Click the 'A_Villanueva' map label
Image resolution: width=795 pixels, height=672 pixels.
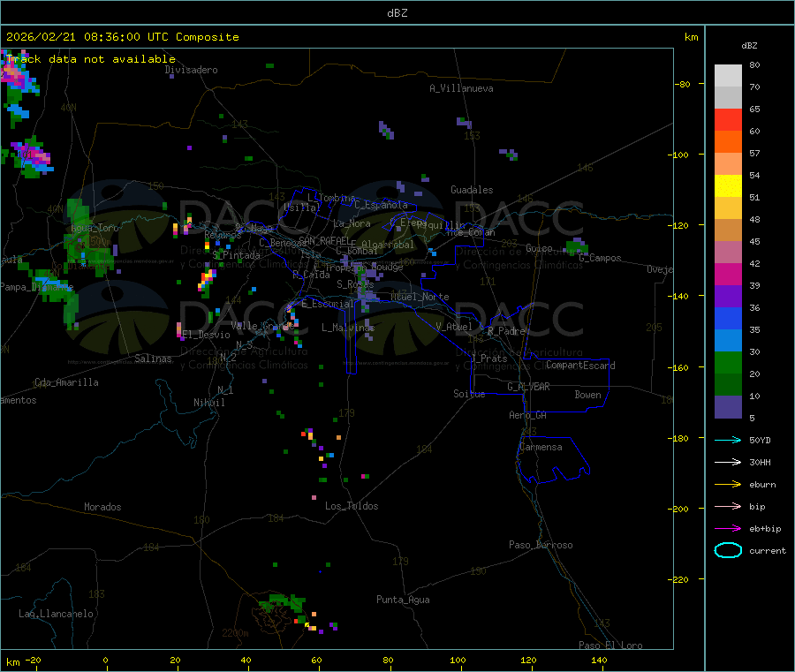tap(461, 88)
